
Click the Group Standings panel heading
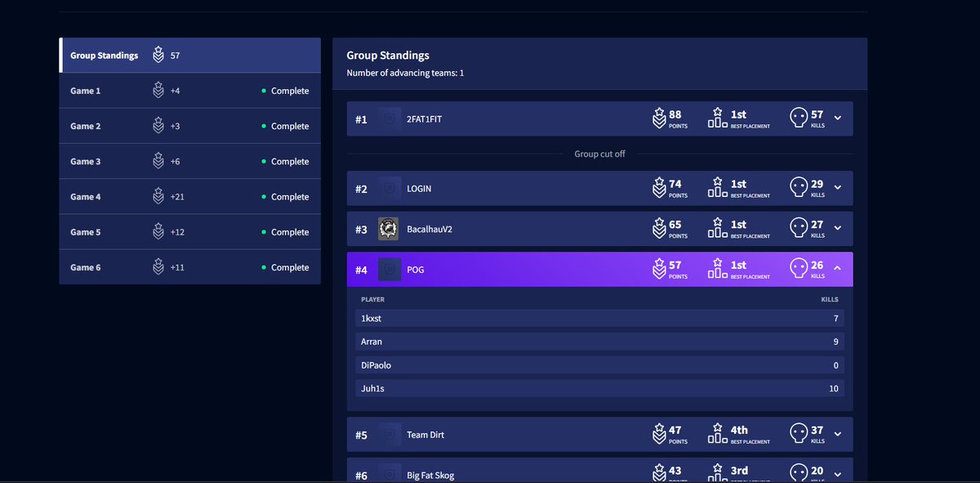click(x=388, y=56)
